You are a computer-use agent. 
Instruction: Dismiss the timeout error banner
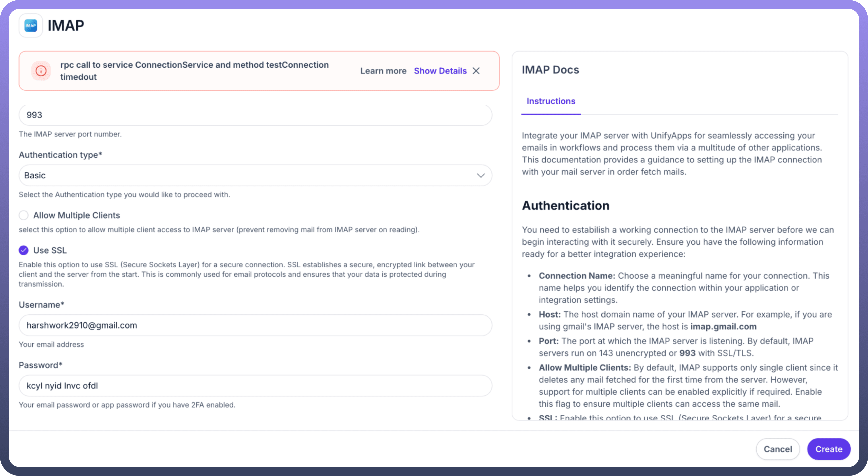coord(476,71)
